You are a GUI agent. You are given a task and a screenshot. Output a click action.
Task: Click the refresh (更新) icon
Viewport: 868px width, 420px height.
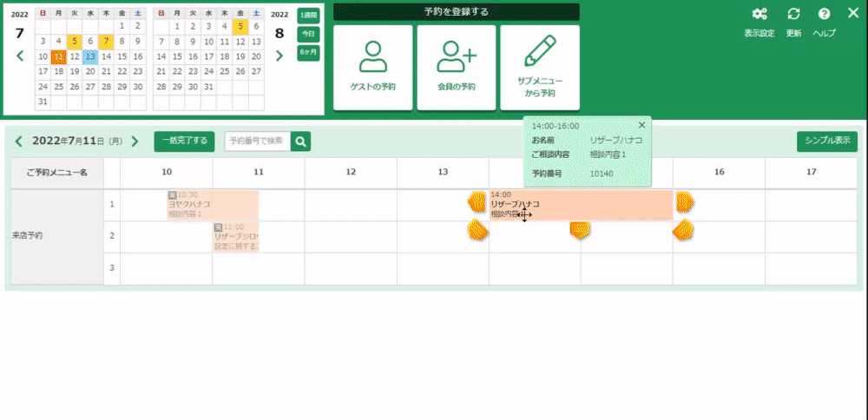(x=794, y=15)
